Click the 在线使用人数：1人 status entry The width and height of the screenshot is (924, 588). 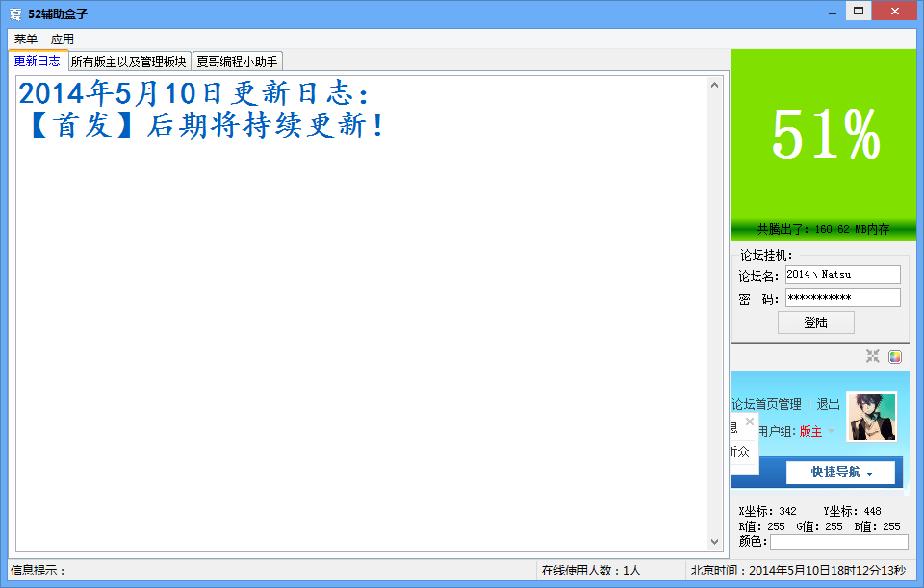click(591, 571)
